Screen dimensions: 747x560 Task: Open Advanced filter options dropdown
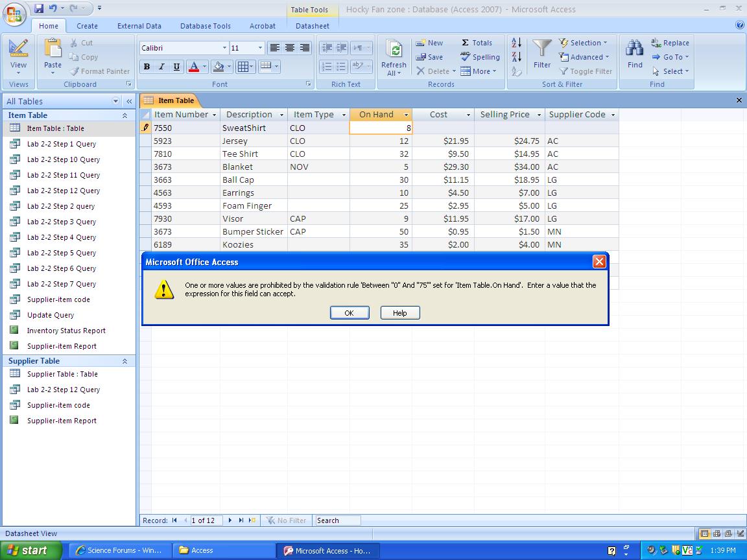(x=584, y=57)
